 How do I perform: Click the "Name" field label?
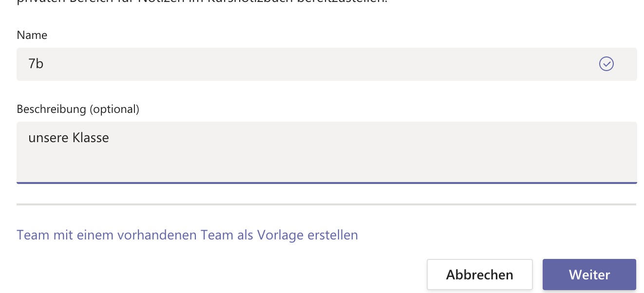pyautogui.click(x=32, y=35)
